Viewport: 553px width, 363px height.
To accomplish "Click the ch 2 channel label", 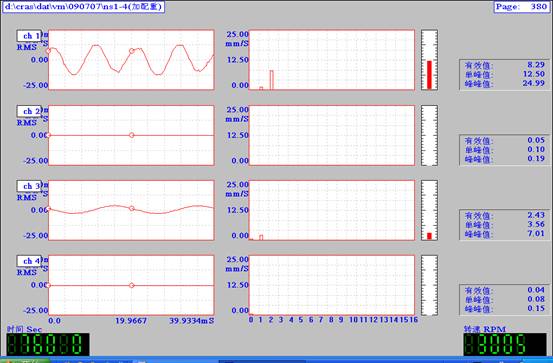I will coord(29,111).
